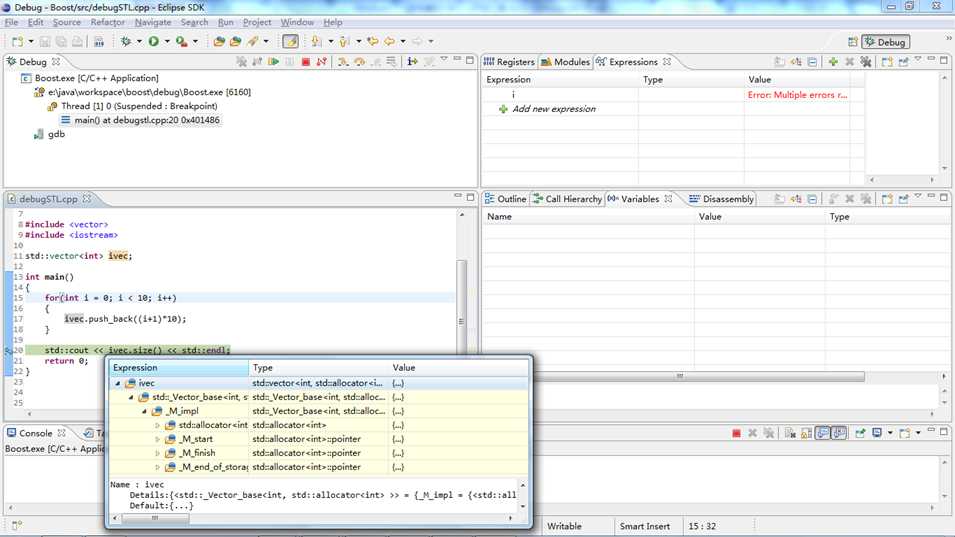Click the green Run button icon
Viewport: 955px width, 537px height.
point(153,41)
